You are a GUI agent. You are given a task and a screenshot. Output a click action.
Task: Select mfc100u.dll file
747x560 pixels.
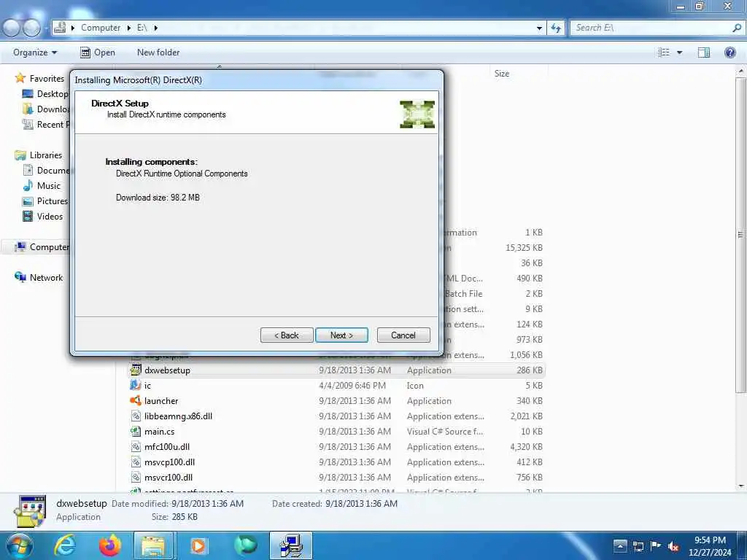click(x=336, y=447)
